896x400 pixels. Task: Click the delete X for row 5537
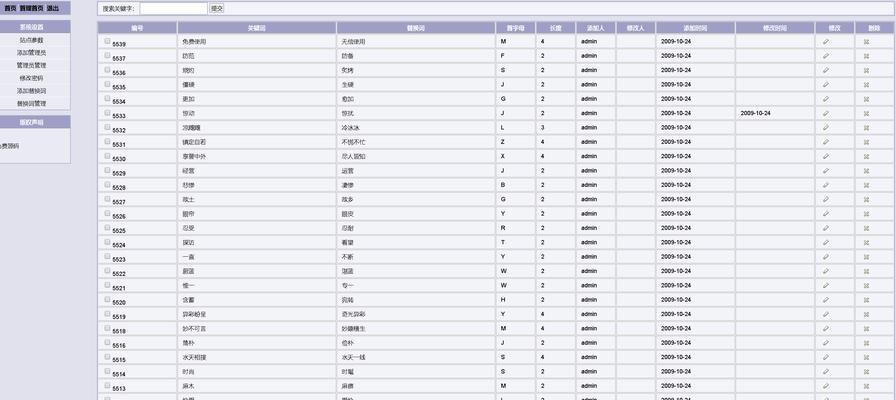point(866,56)
